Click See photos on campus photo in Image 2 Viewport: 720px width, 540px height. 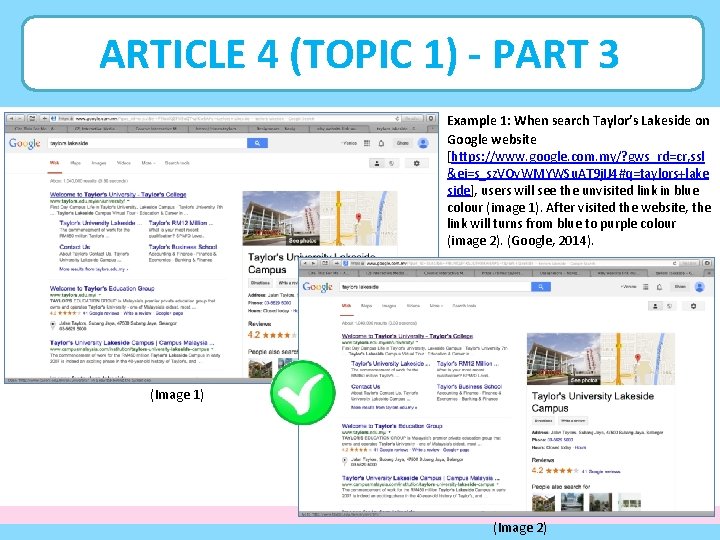(x=584, y=381)
